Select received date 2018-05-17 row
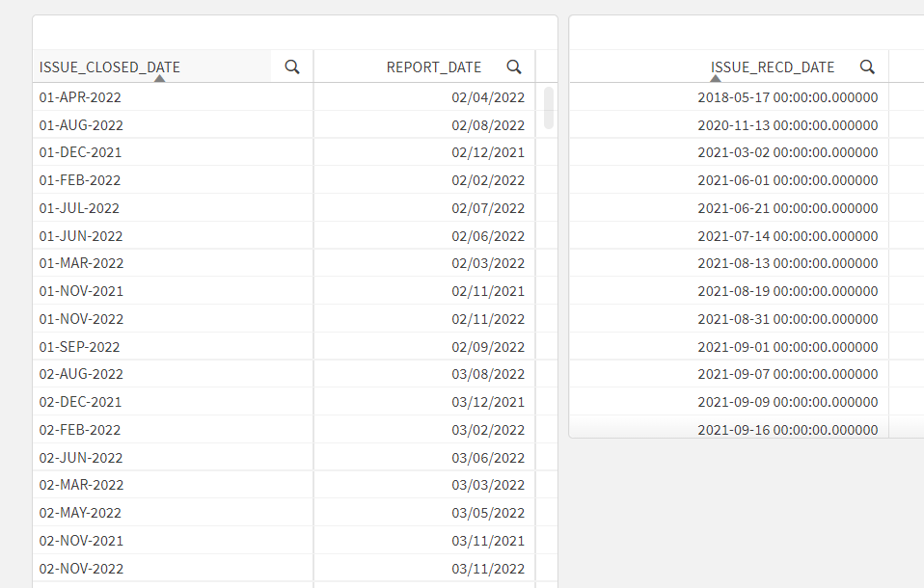Screen dimensions: 924x588 [787, 97]
